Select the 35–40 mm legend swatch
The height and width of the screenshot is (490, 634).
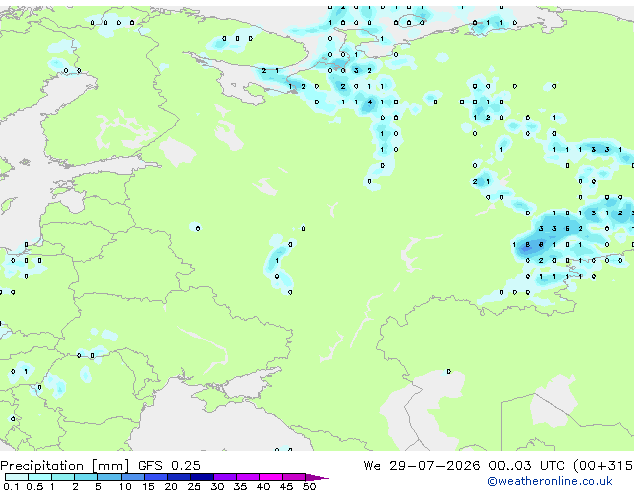248,477
